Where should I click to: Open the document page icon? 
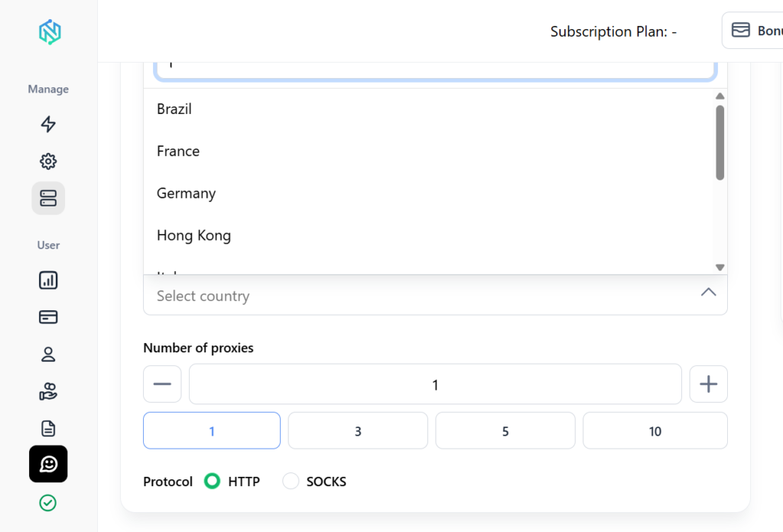(x=48, y=428)
